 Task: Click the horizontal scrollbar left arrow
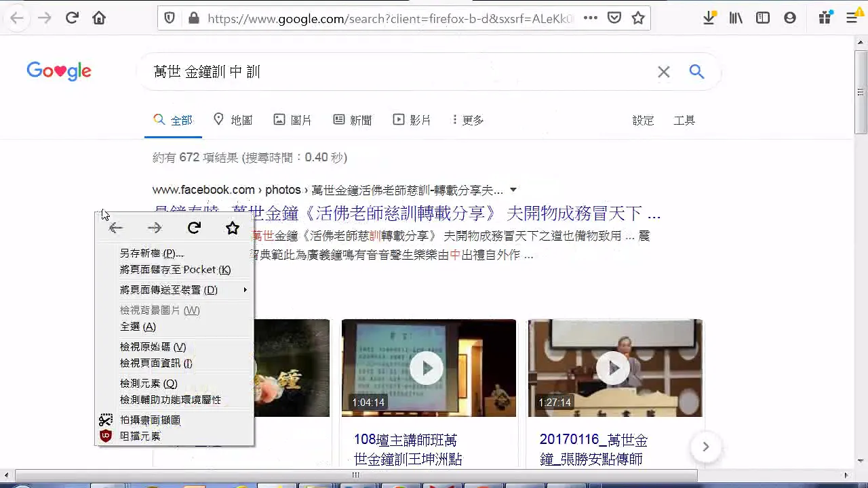6,475
